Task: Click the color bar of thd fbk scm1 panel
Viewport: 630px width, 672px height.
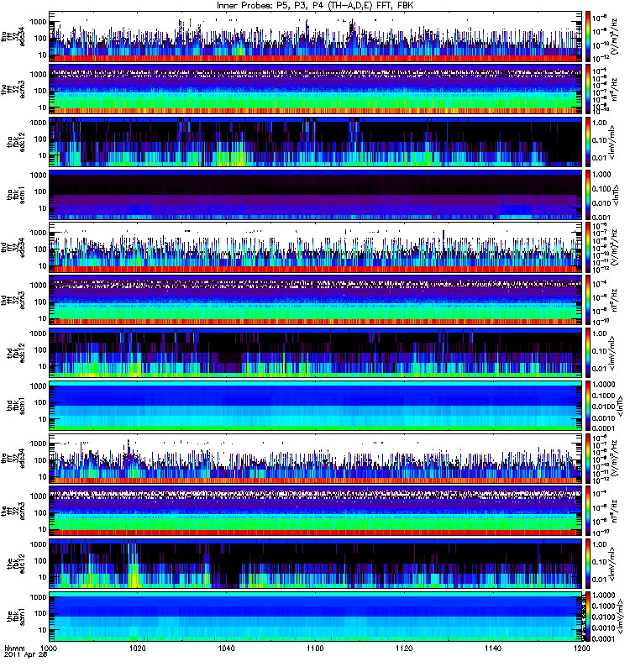Action: pos(589,406)
